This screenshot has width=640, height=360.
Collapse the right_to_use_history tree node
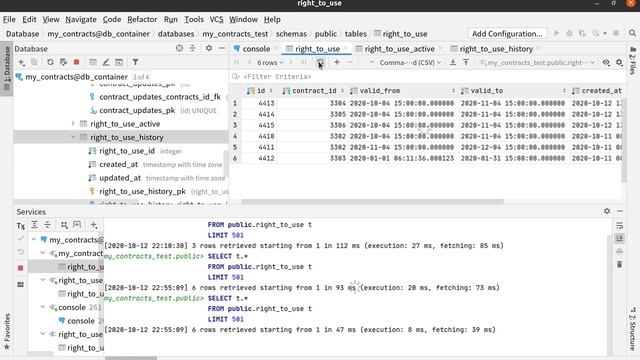73,137
